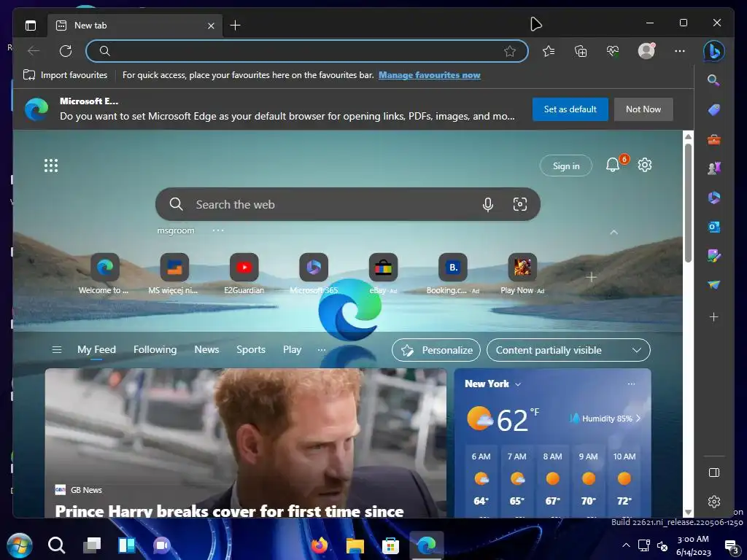This screenshot has height=560, width=747.
Task: Open sidebar Shopping tag icon
Action: pos(713,110)
